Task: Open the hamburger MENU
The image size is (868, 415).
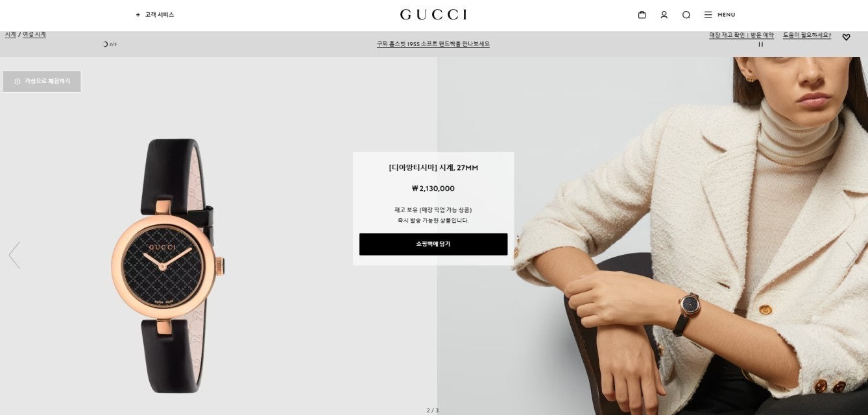Action: pos(719,14)
